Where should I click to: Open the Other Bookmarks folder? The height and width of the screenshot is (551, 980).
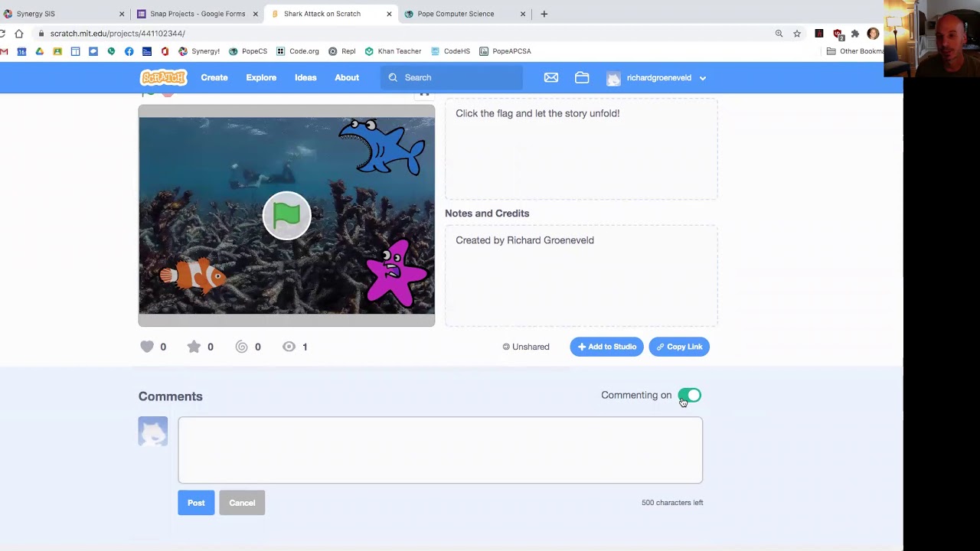pos(854,51)
